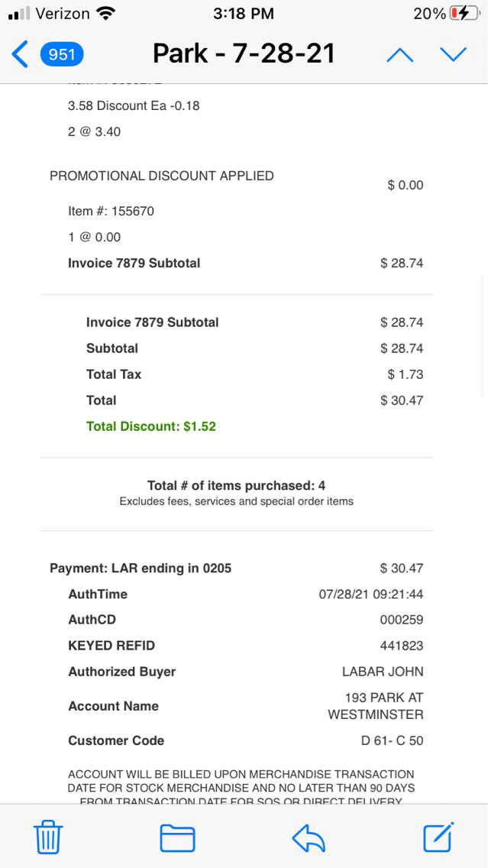Go to next message with down arrow

point(453,54)
